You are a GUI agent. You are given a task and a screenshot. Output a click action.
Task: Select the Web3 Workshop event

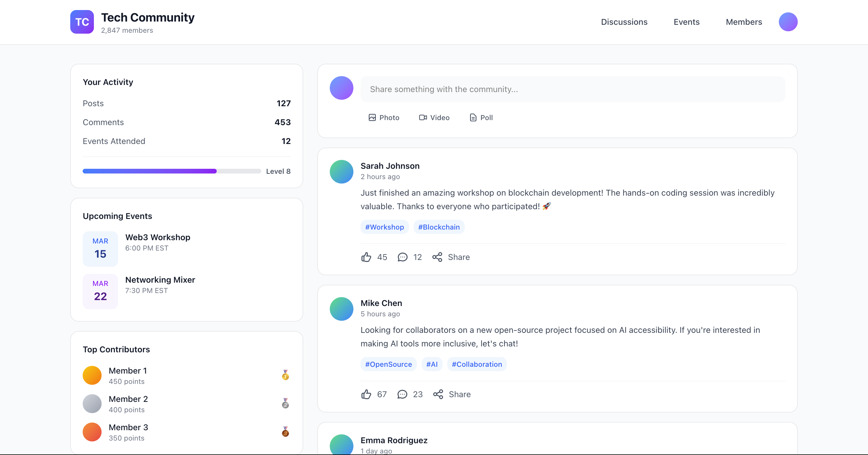coord(158,242)
